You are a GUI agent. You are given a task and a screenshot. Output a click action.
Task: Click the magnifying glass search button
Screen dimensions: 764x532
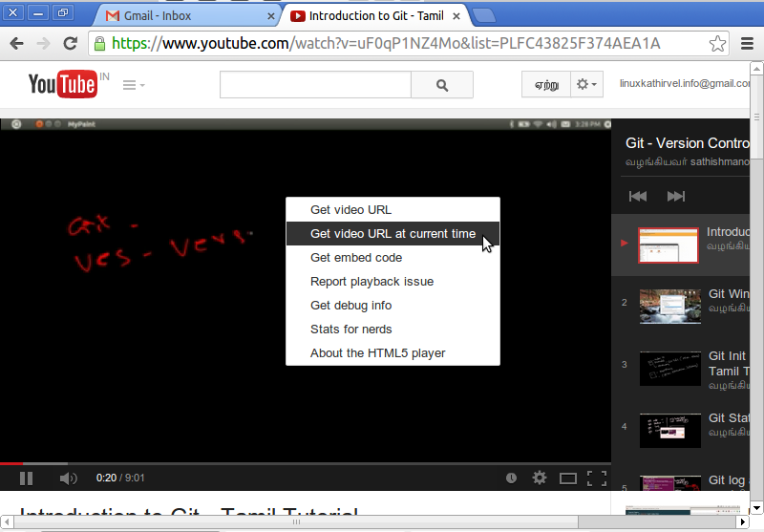(x=442, y=85)
